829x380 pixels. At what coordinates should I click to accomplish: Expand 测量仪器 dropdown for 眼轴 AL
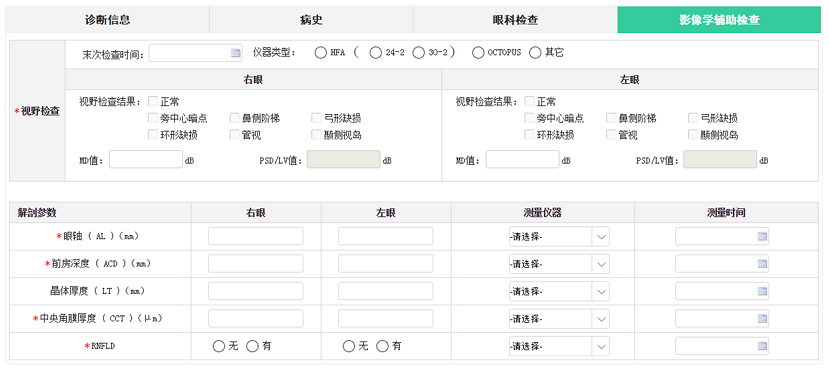coord(559,237)
